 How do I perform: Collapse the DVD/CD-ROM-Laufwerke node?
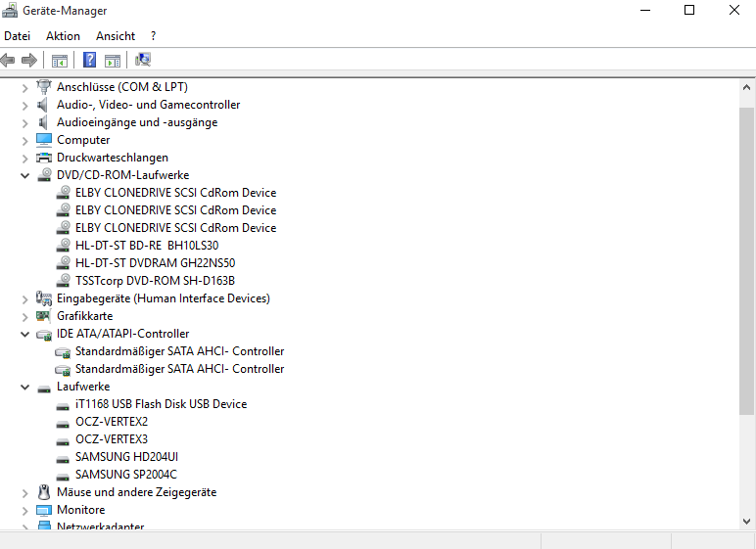click(x=25, y=175)
